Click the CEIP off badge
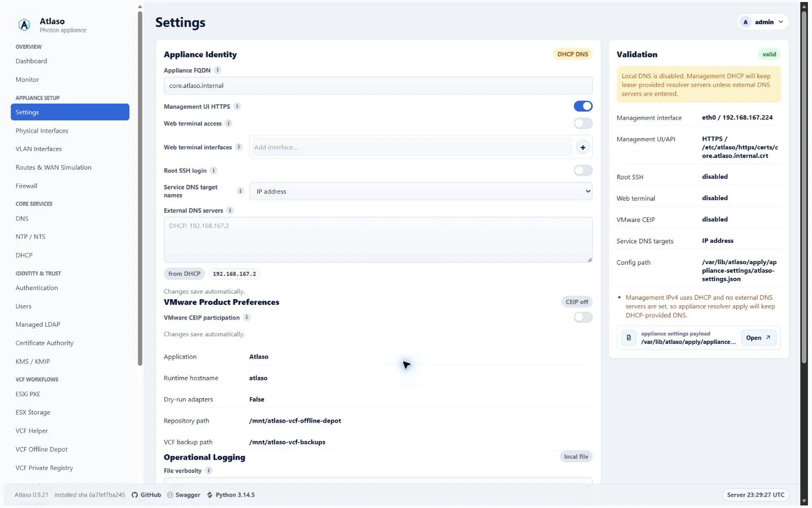 [577, 302]
